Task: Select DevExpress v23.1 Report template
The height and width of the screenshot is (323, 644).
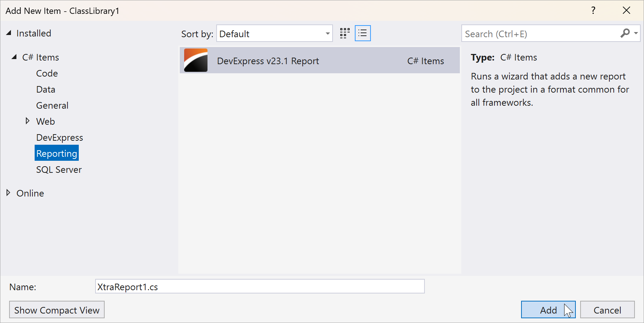Action: click(320, 61)
